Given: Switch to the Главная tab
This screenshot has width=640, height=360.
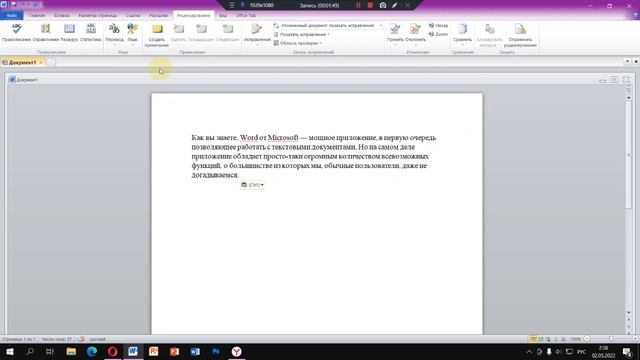Looking at the screenshot, I should [x=37, y=16].
